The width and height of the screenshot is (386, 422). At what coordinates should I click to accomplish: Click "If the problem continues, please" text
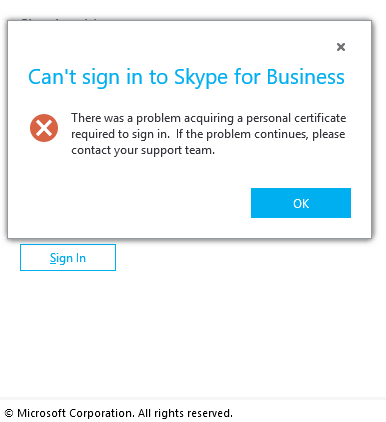260,134
